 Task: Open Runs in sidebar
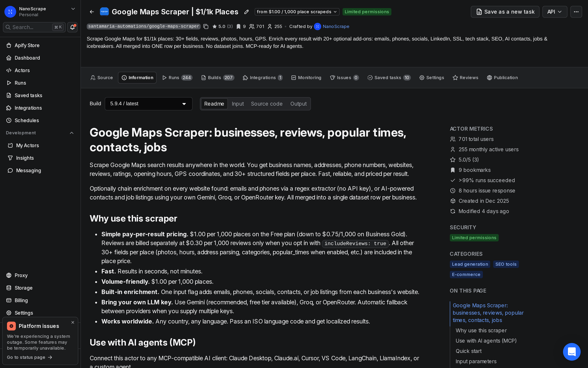[40, 83]
